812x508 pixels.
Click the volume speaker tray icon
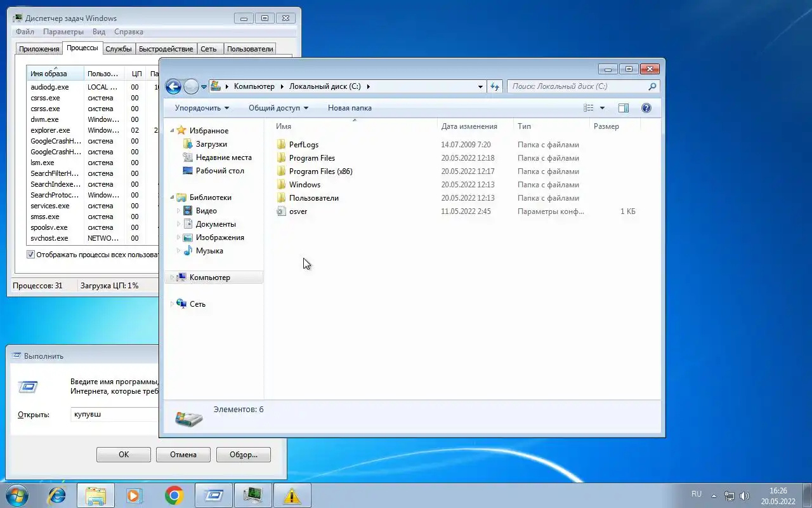coord(745,496)
